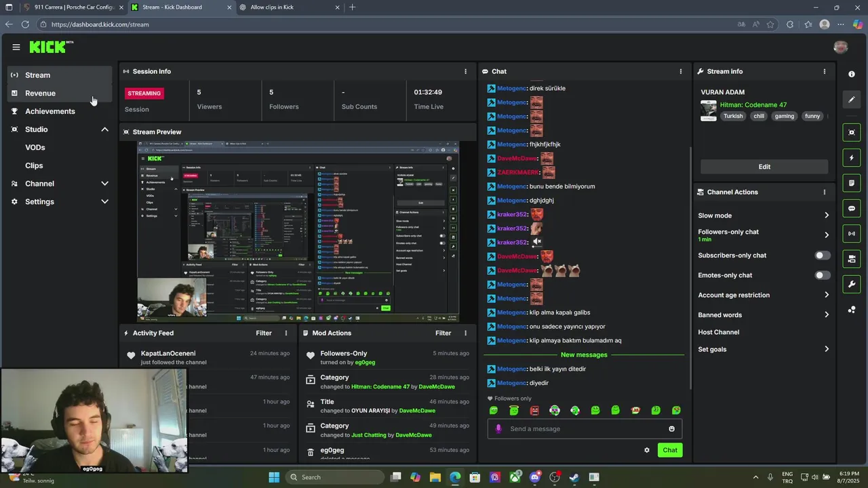Open Banned words arrow
This screenshot has width=868, height=488.
pyautogui.click(x=826, y=314)
